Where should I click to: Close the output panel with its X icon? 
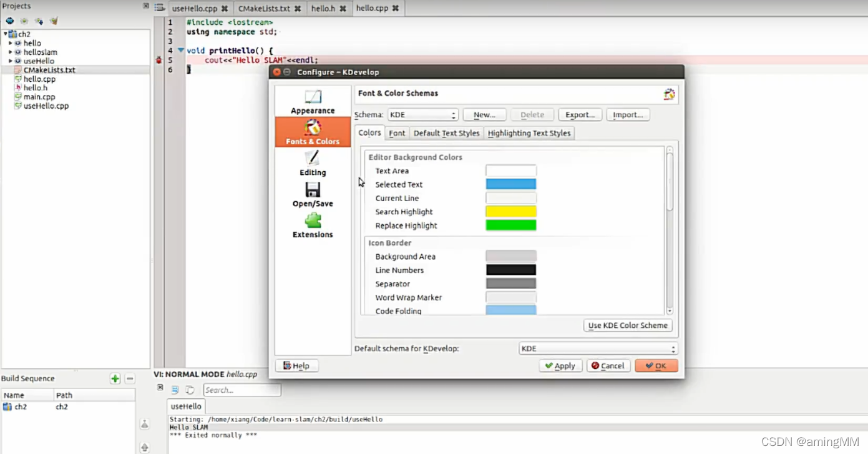160,387
